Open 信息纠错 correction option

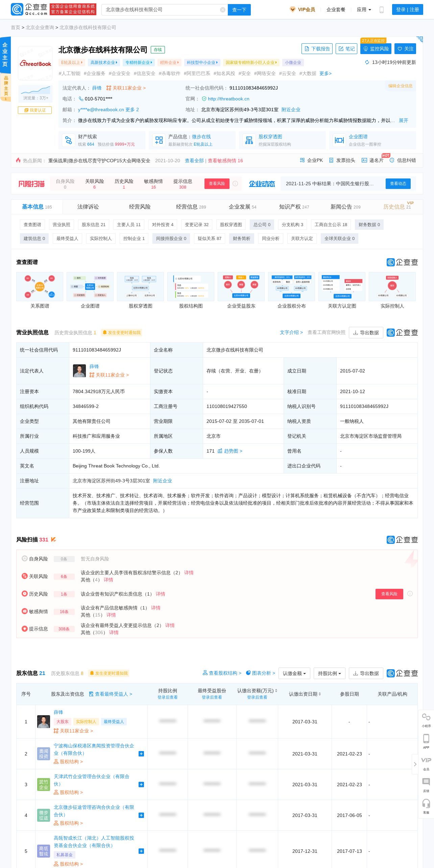pyautogui.click(x=403, y=160)
